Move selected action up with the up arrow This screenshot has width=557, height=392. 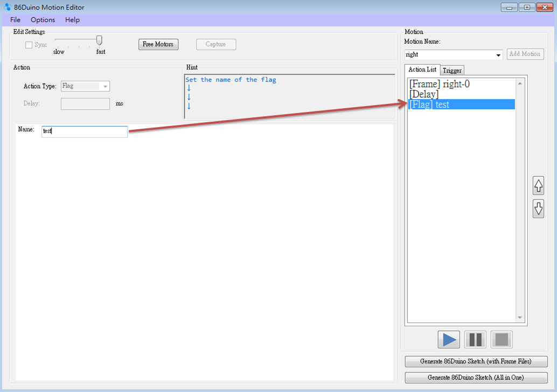539,185
